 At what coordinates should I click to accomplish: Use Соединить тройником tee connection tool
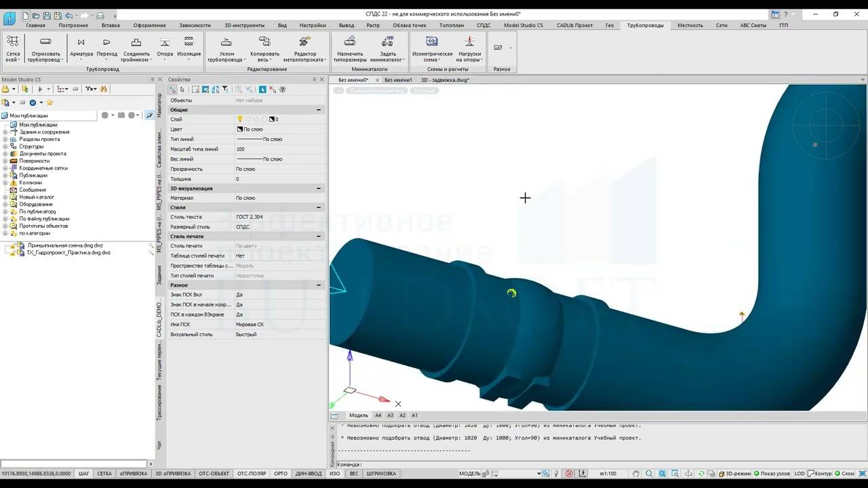[136, 49]
